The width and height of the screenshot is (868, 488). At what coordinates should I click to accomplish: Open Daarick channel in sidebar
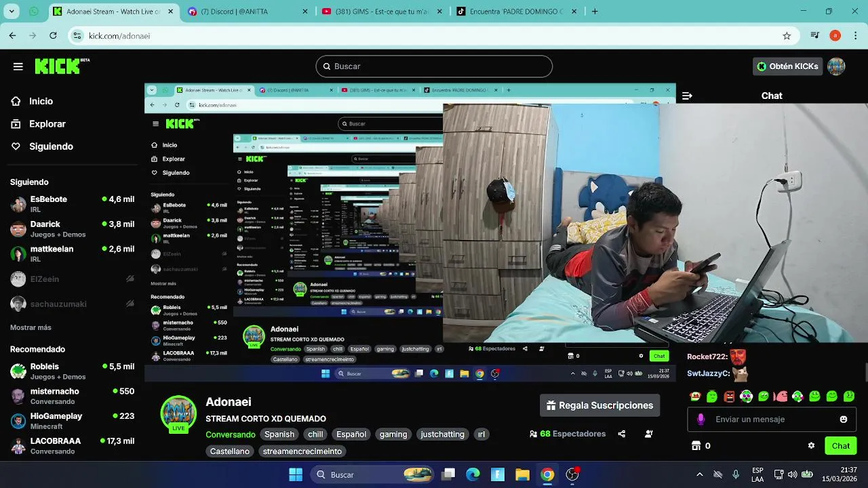pyautogui.click(x=72, y=228)
